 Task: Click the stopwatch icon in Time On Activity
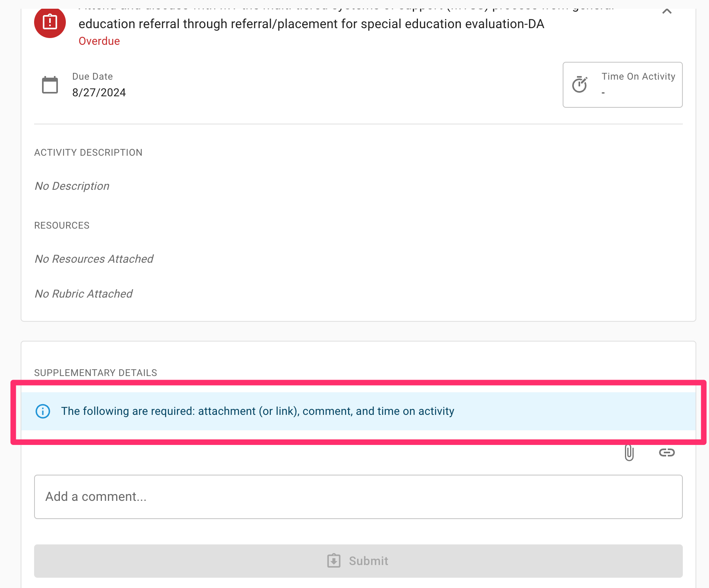[x=580, y=84]
